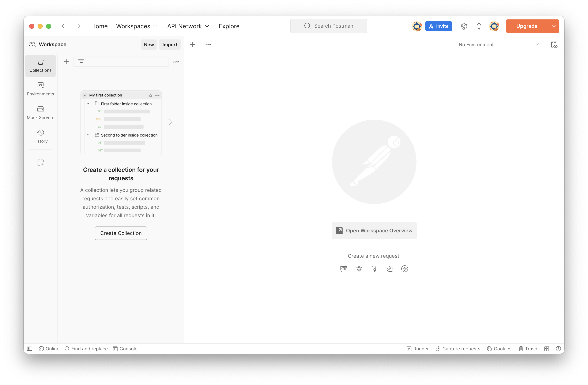Screen dimensions: 588x385
Task: Click the Search Postman field
Action: [x=328, y=26]
